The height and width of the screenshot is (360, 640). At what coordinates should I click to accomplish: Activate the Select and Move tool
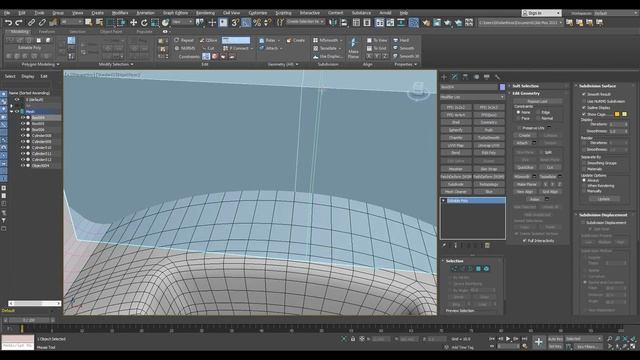coord(133,23)
